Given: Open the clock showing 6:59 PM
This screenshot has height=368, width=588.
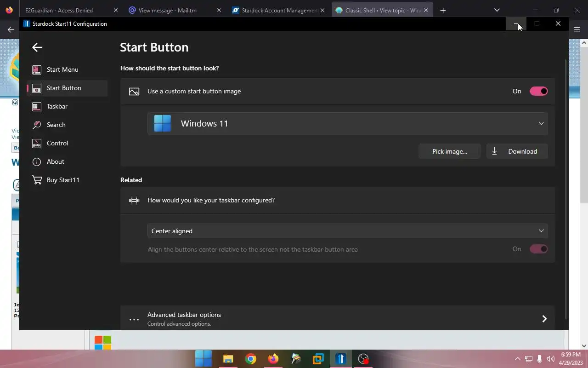Looking at the screenshot, I should tap(571, 359).
